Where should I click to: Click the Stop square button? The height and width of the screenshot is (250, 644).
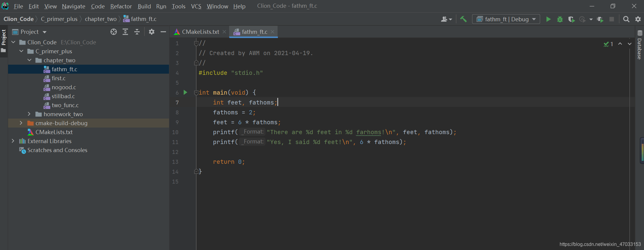coord(612,19)
